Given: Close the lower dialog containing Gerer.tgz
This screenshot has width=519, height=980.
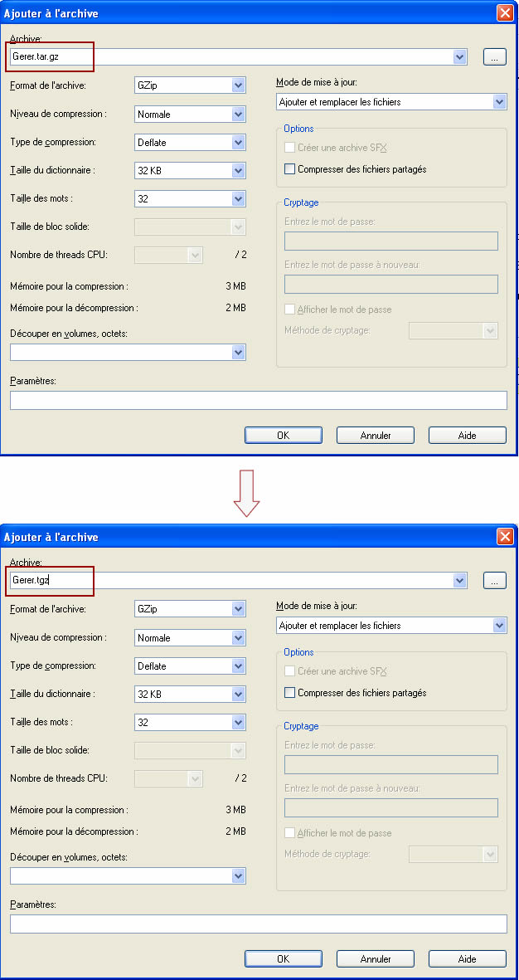Looking at the screenshot, I should 504,537.
